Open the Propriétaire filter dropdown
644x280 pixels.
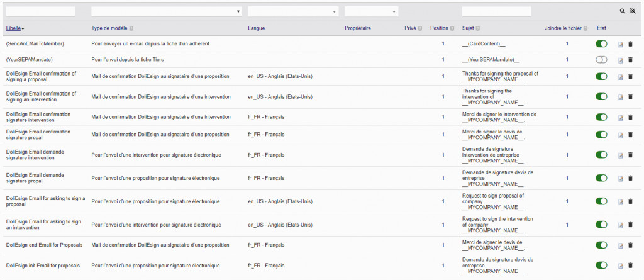(x=371, y=11)
